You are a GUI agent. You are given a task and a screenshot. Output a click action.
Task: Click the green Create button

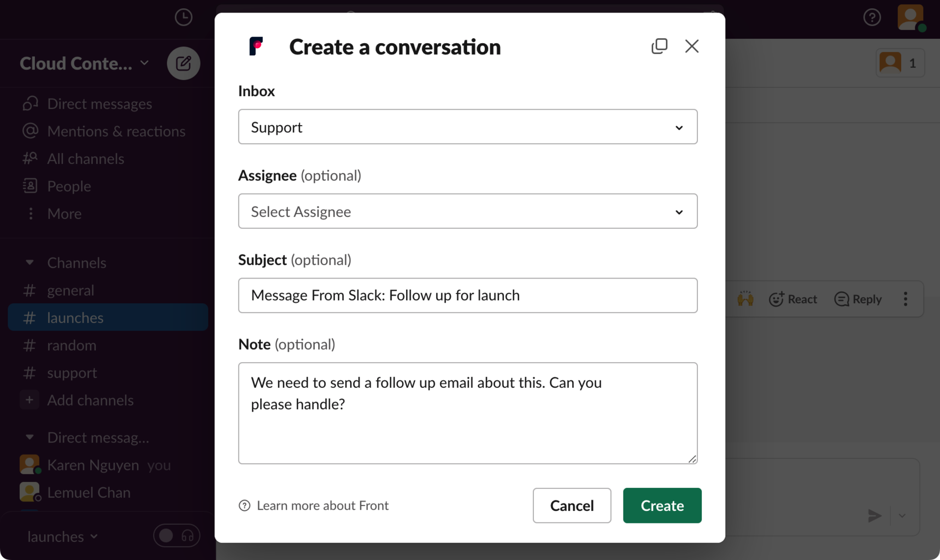point(662,505)
